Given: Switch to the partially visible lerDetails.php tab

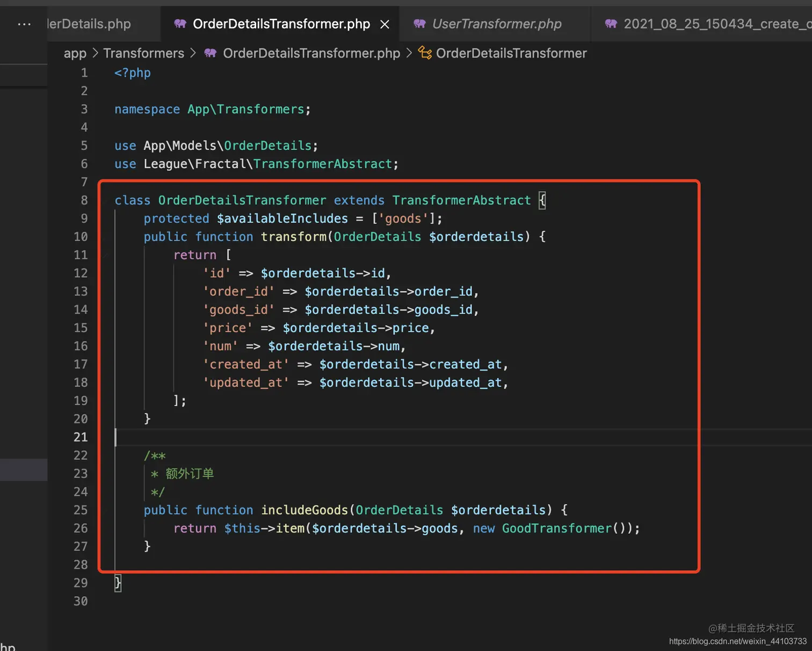Looking at the screenshot, I should pyautogui.click(x=89, y=24).
